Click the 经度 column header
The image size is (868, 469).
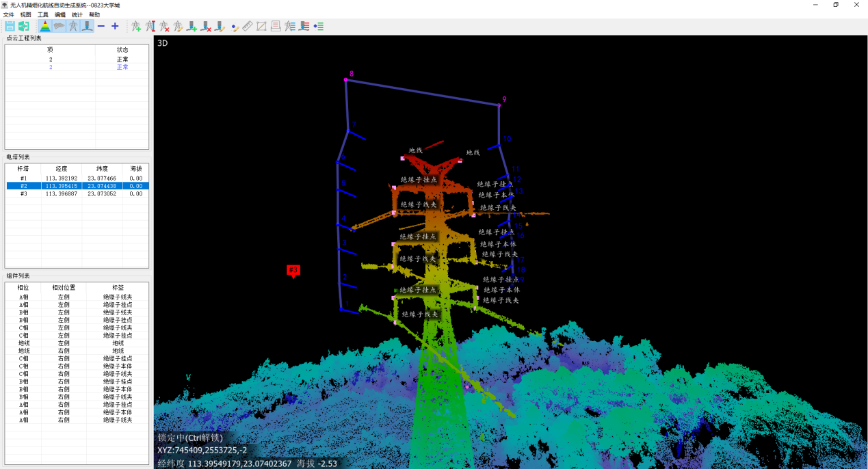[61, 168]
